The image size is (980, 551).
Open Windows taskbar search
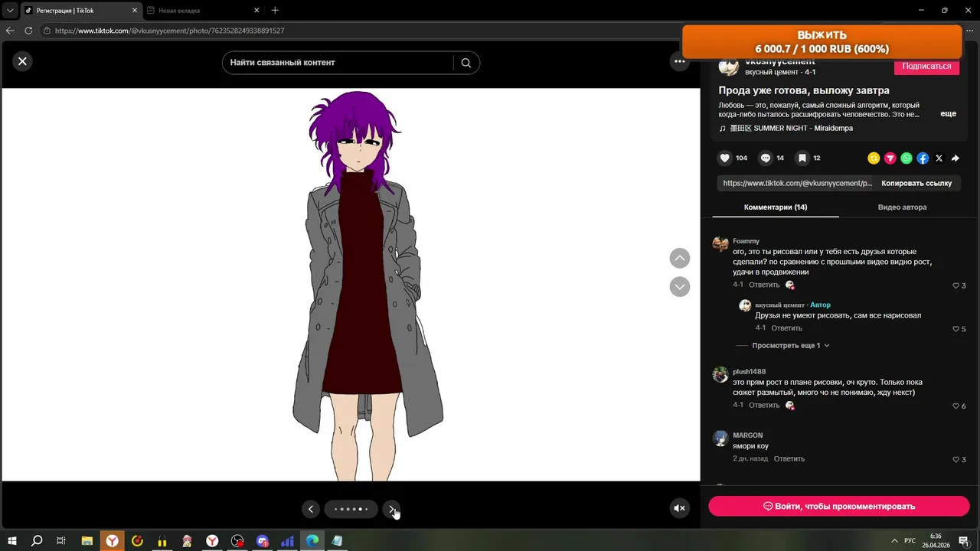pos(36,541)
